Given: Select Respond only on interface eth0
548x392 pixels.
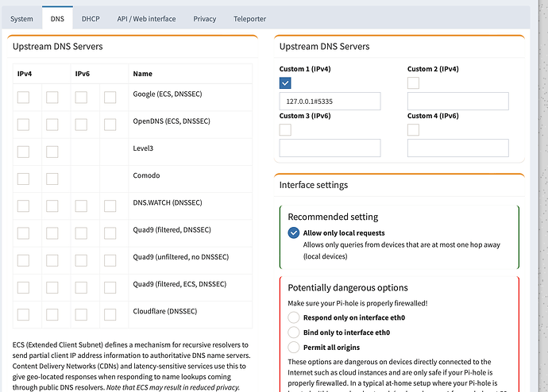Looking at the screenshot, I should coord(294,317).
